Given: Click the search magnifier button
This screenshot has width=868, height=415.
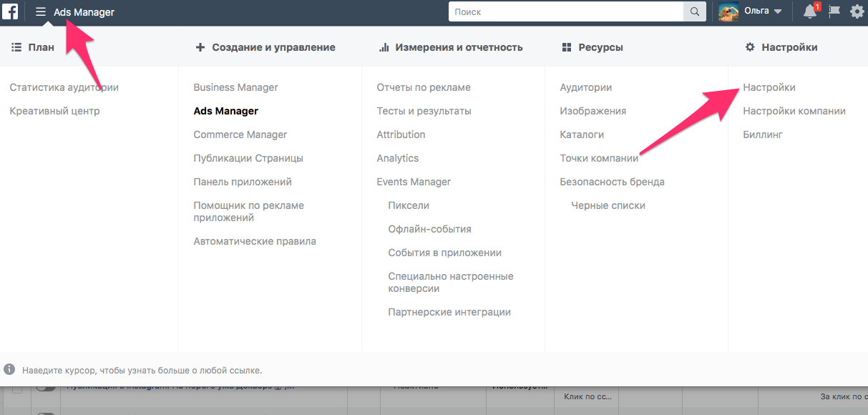Looking at the screenshot, I should tap(694, 11).
